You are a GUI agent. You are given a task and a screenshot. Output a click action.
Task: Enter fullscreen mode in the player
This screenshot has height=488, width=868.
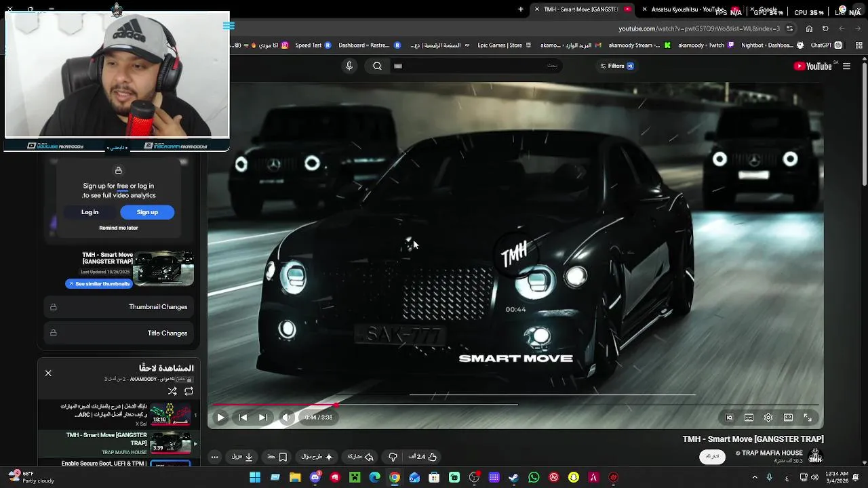tap(808, 418)
